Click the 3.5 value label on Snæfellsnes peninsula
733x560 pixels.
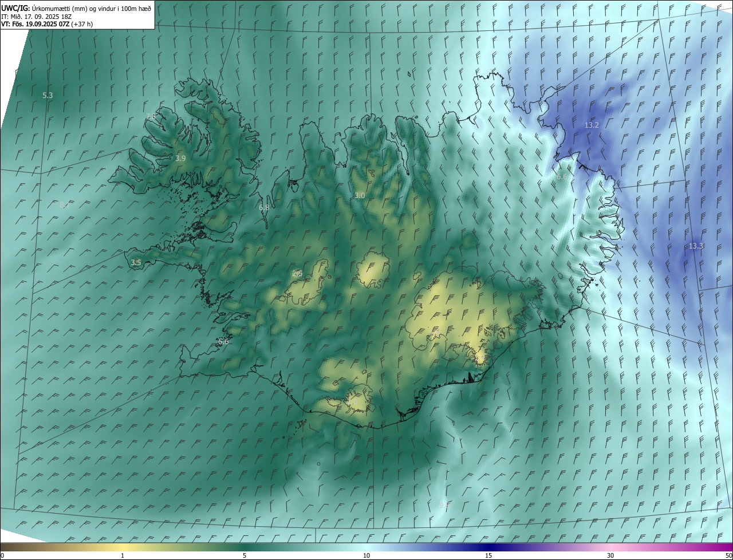(136, 262)
